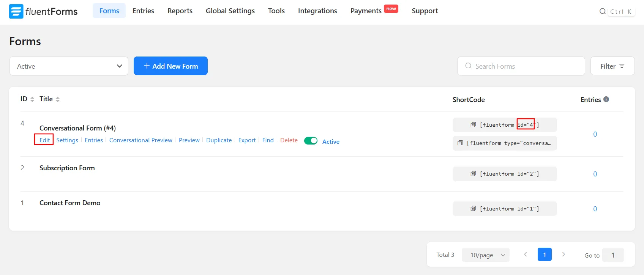644x275 pixels.
Task: Copy the fluentform id="4" shortcode
Action: coord(473,125)
